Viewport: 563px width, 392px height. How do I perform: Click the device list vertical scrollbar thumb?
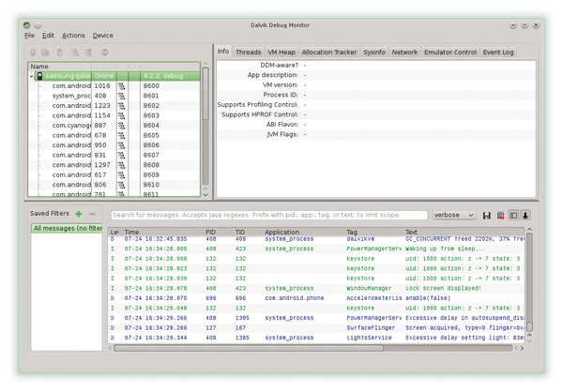(205, 94)
